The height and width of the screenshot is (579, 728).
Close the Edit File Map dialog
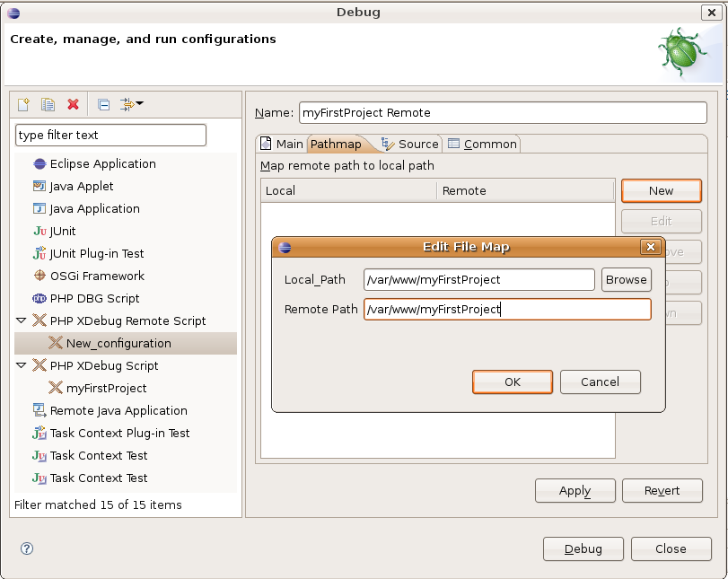[651, 247]
